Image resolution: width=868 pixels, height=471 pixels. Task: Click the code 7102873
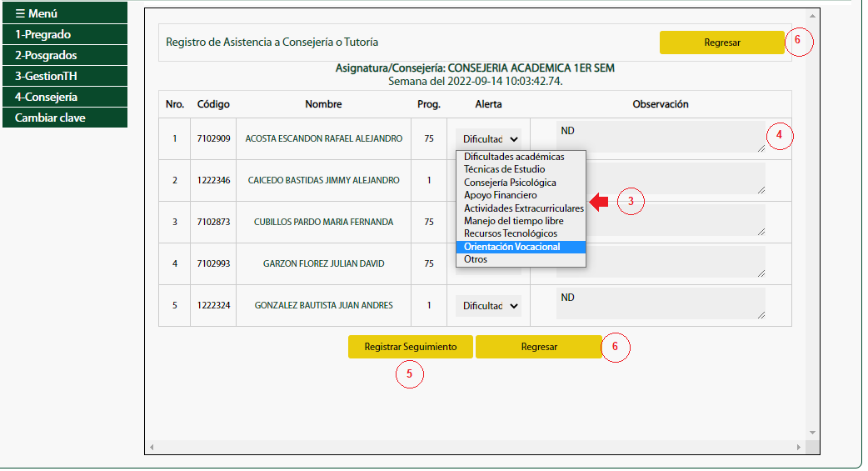(214, 222)
